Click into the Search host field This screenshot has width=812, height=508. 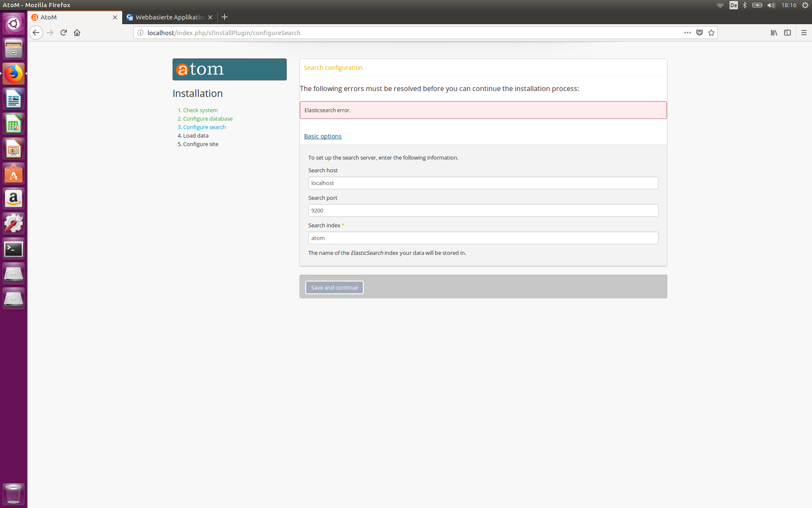click(x=483, y=183)
